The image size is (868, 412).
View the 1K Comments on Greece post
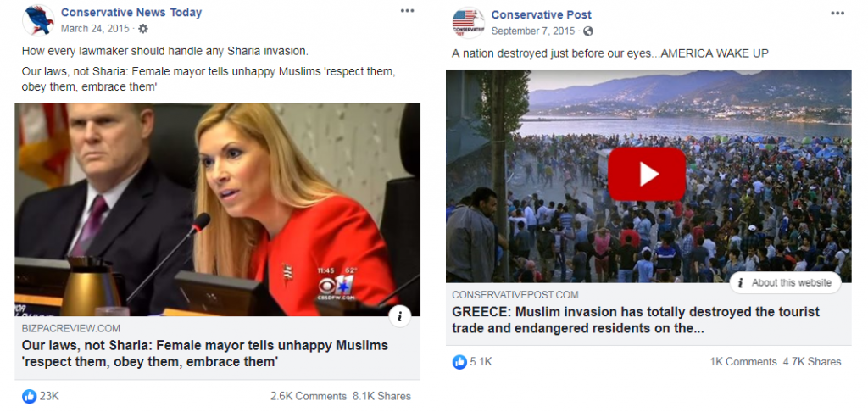pos(743,362)
